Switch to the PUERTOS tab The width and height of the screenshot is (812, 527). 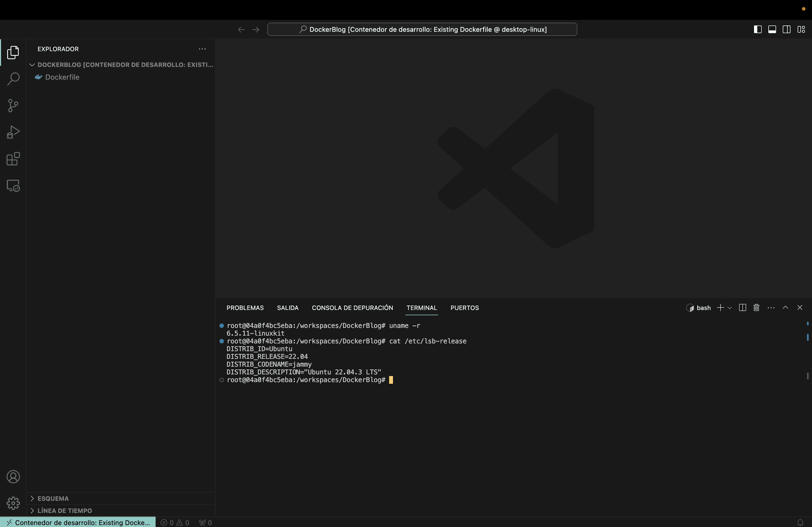[464, 308]
